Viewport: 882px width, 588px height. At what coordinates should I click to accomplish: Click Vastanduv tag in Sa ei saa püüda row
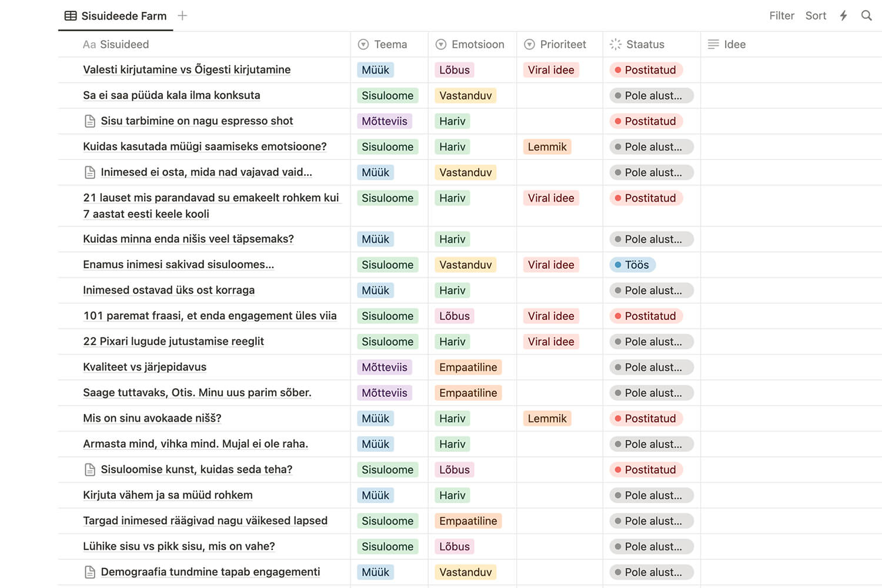[x=466, y=96]
